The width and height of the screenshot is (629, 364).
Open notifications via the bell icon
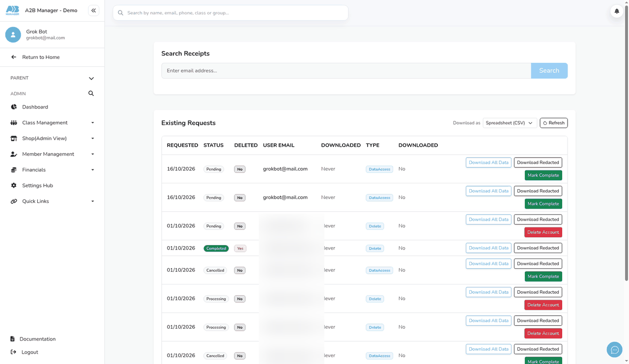tap(617, 11)
